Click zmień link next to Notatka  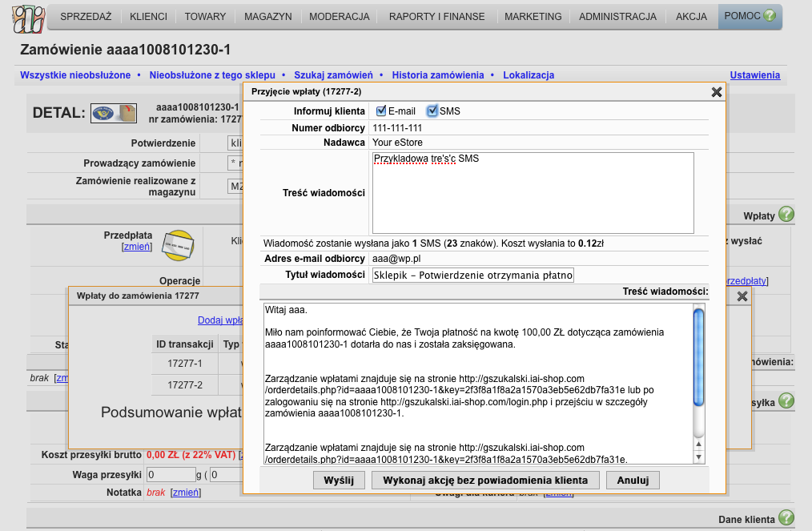point(186,492)
